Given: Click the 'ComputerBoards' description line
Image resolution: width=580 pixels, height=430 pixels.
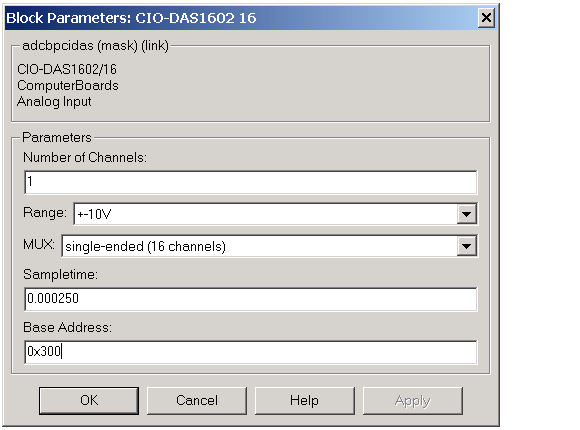Looking at the screenshot, I should tap(68, 85).
